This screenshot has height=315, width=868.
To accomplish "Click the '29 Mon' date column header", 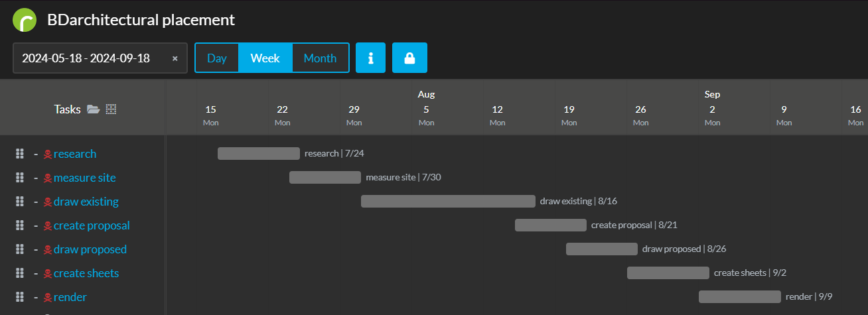I will (x=354, y=115).
